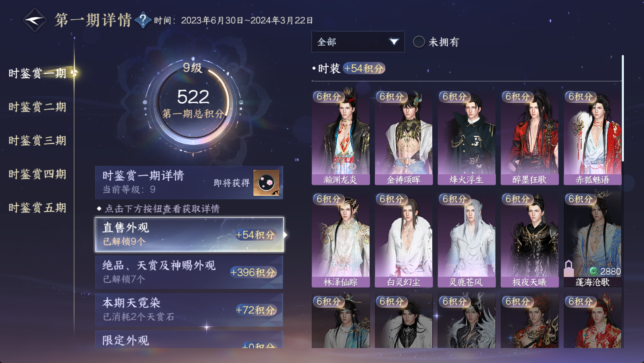The height and width of the screenshot is (363, 644).
Task: Select the 极夜天曦 costume card
Action: (530, 240)
